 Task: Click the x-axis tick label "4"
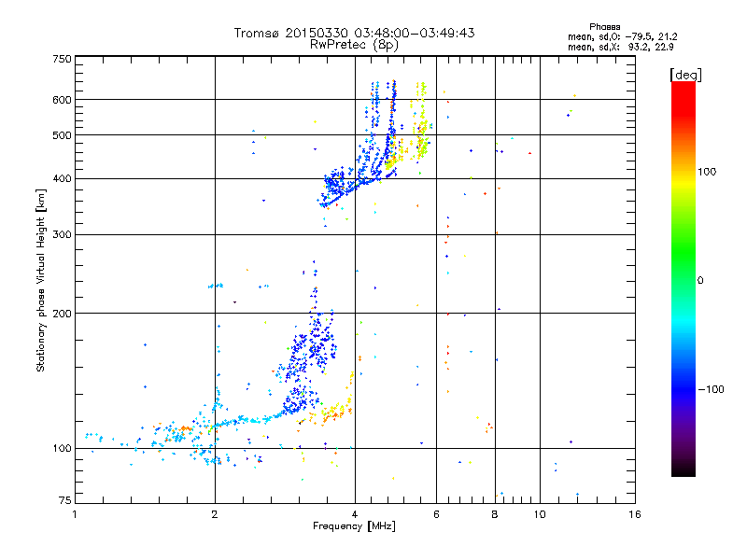pyautogui.click(x=355, y=514)
